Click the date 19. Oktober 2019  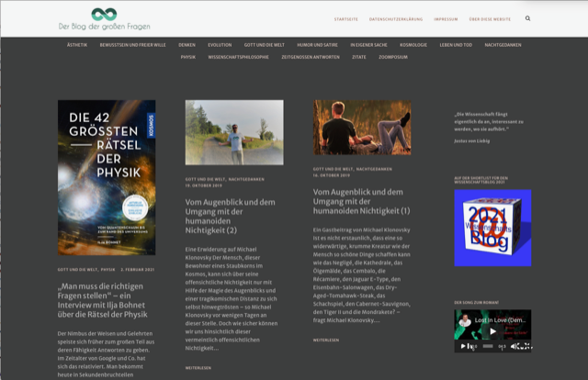[x=204, y=185]
